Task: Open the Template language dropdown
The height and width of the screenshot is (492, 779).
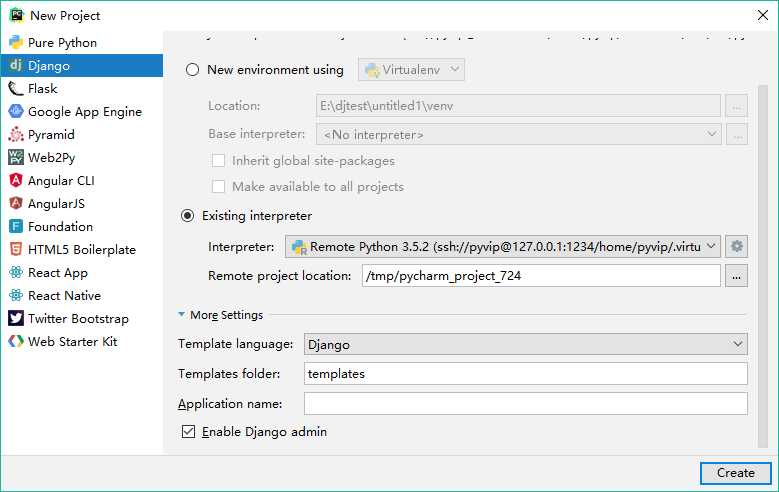Action: pyautogui.click(x=525, y=344)
